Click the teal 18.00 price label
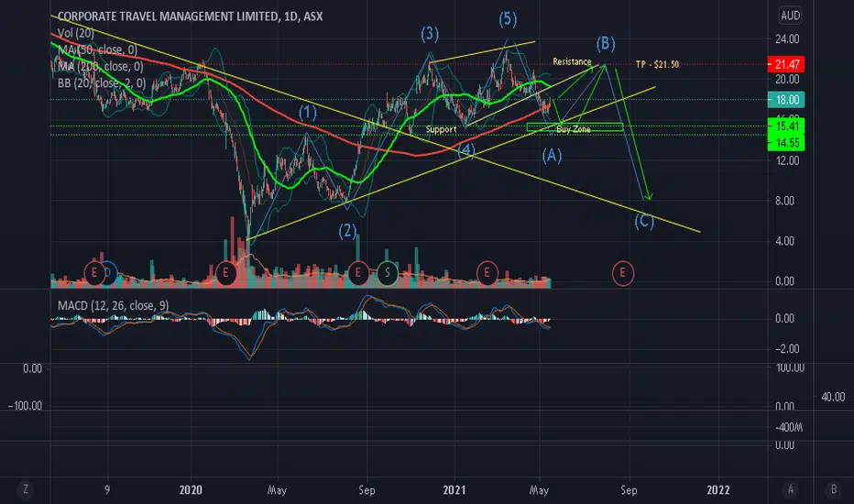This screenshot has height=504, width=854. 786,100
